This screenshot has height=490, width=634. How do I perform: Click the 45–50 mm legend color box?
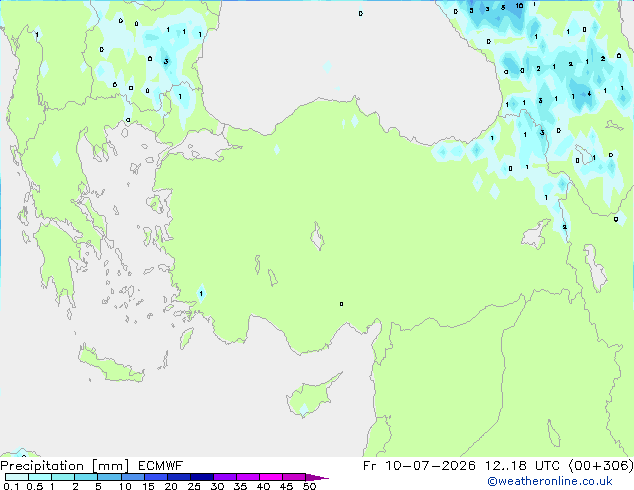click(294, 477)
